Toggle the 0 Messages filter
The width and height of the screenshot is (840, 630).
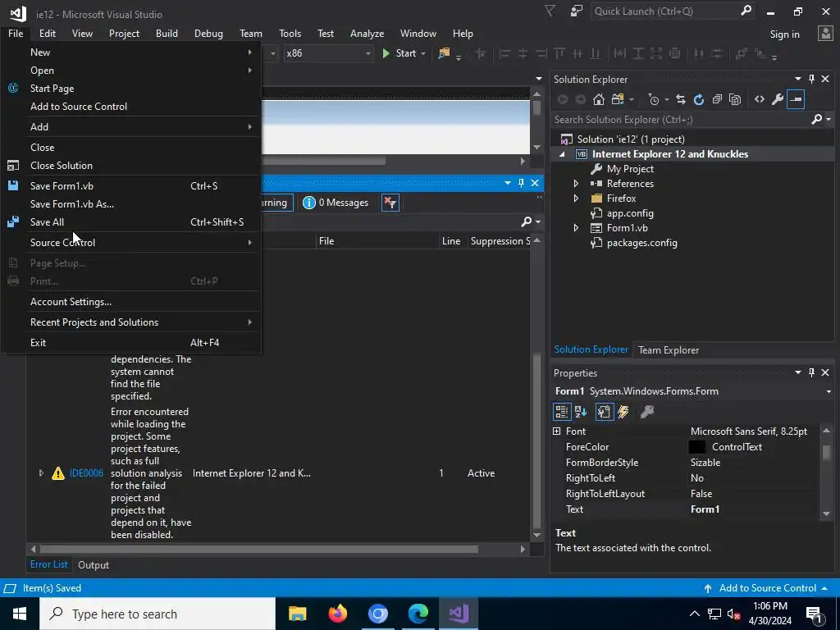click(x=336, y=203)
